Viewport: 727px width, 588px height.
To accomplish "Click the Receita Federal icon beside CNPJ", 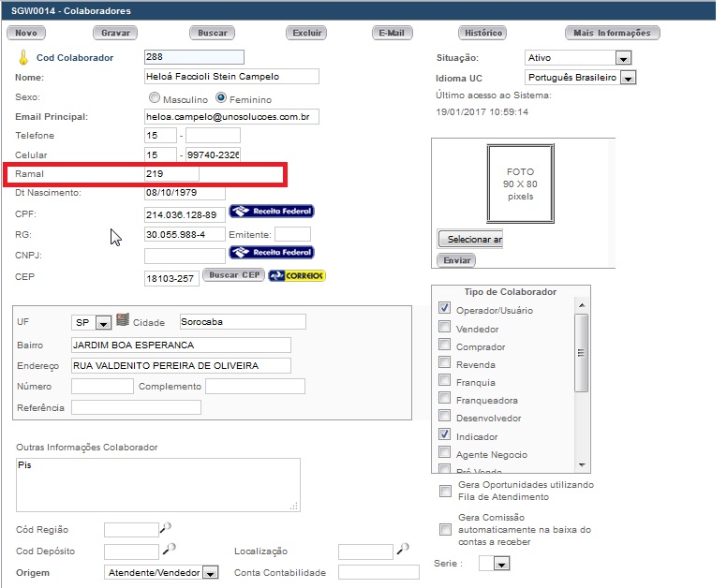I will tap(272, 253).
